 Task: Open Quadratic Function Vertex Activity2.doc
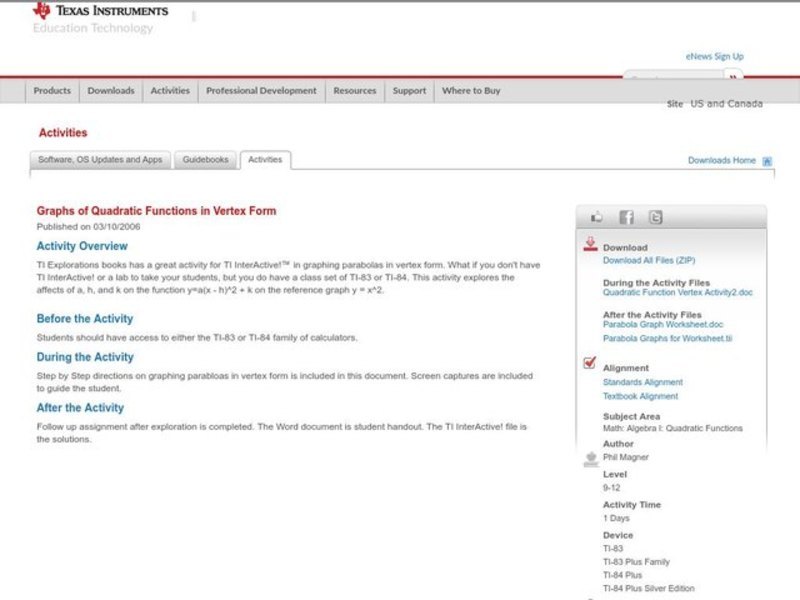tap(679, 294)
